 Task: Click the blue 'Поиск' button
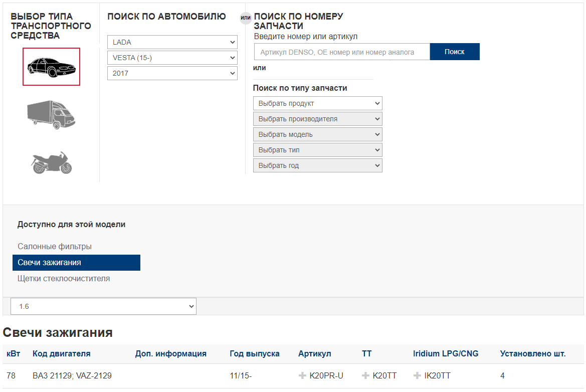pos(455,52)
